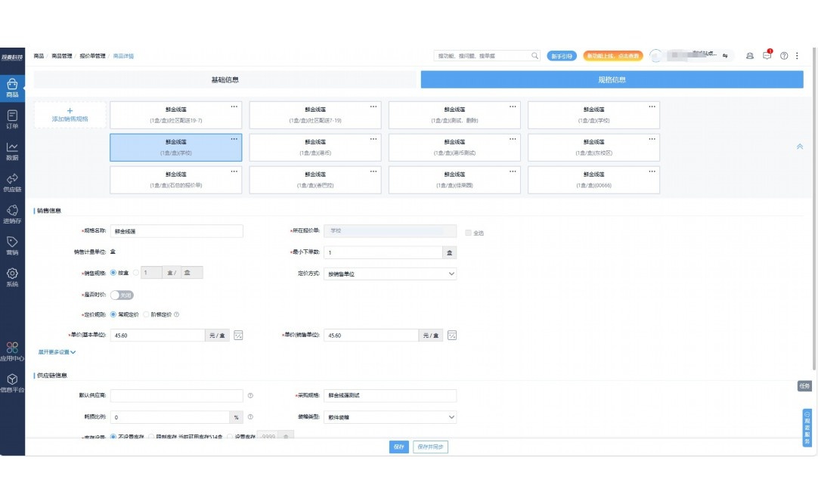
Task: Click the help question mark icon in header
Action: pyautogui.click(x=784, y=56)
